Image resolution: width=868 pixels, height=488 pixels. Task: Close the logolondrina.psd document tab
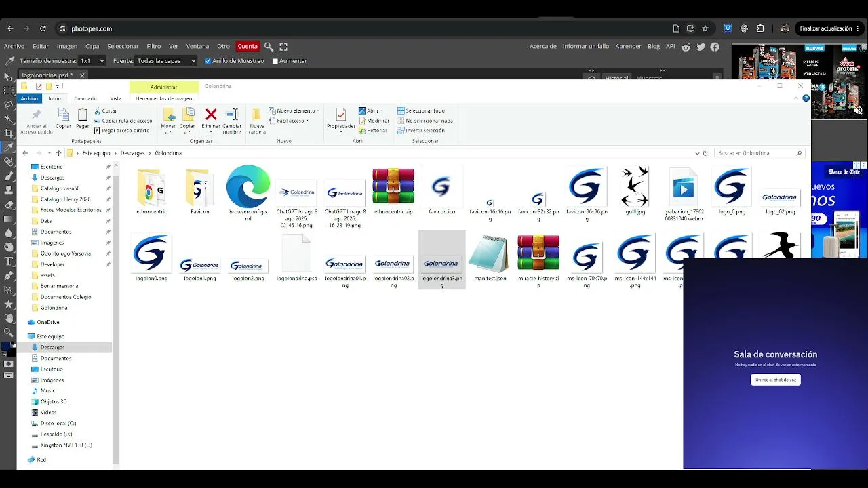(82, 75)
